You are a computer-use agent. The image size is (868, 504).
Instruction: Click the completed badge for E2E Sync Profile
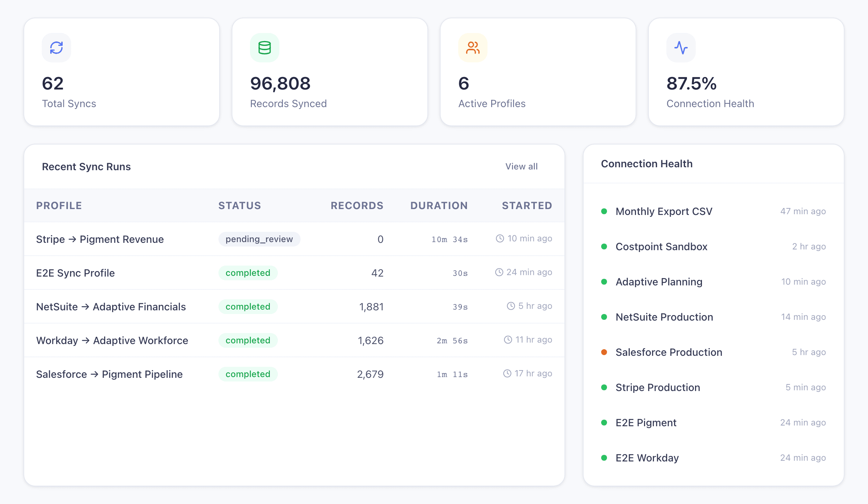pos(248,273)
